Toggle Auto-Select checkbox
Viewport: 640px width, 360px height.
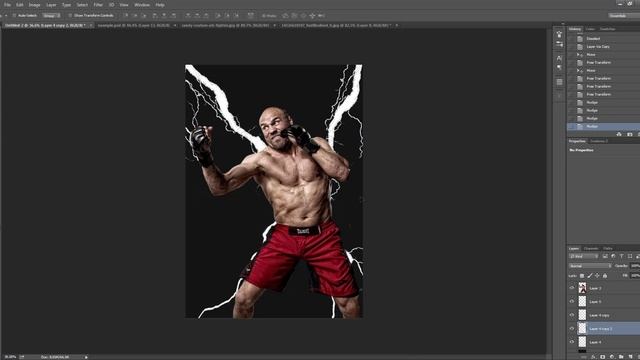click(x=14, y=16)
